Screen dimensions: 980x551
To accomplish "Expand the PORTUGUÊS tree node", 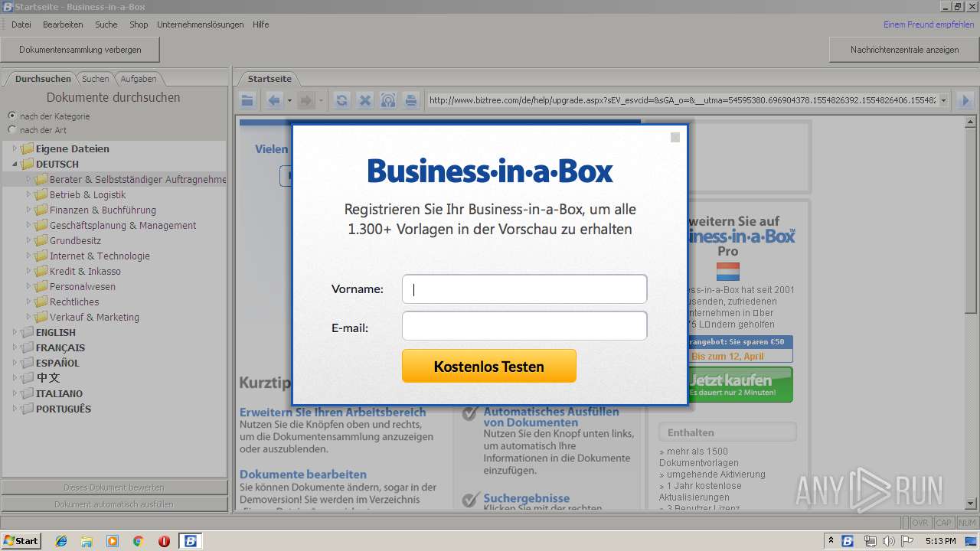I will pyautogui.click(x=15, y=409).
